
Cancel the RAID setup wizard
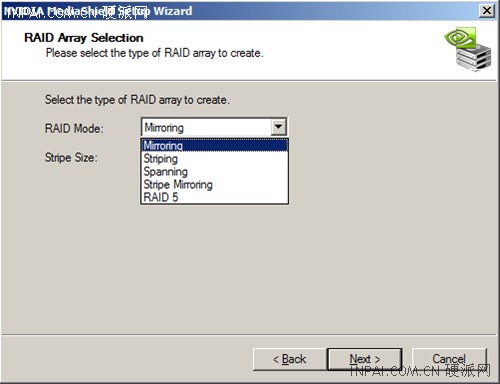[449, 359]
